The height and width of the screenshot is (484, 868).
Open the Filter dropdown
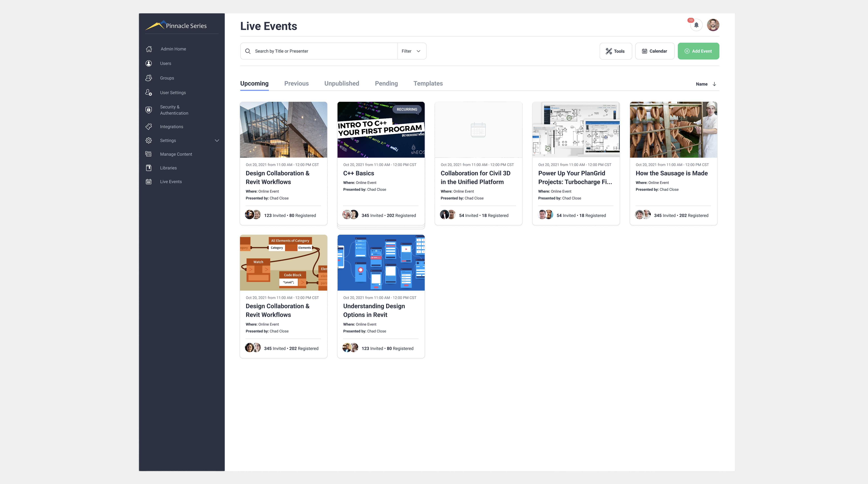[412, 51]
